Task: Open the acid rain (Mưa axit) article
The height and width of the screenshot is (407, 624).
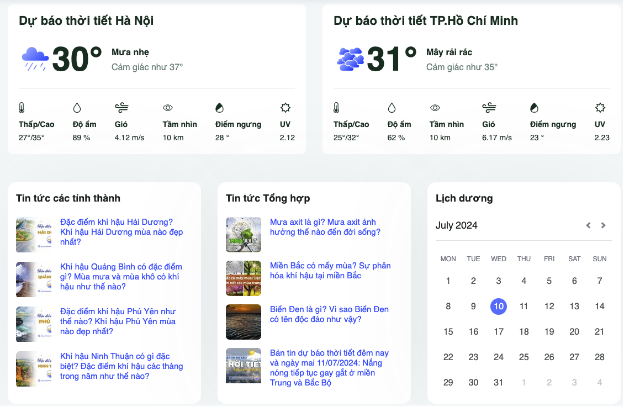Action: click(325, 227)
